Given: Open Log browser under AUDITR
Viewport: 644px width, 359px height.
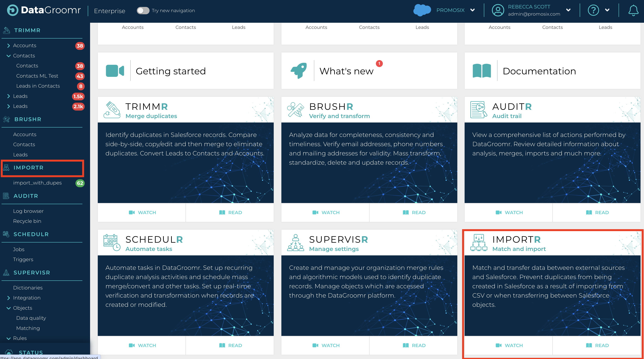Looking at the screenshot, I should (28, 211).
